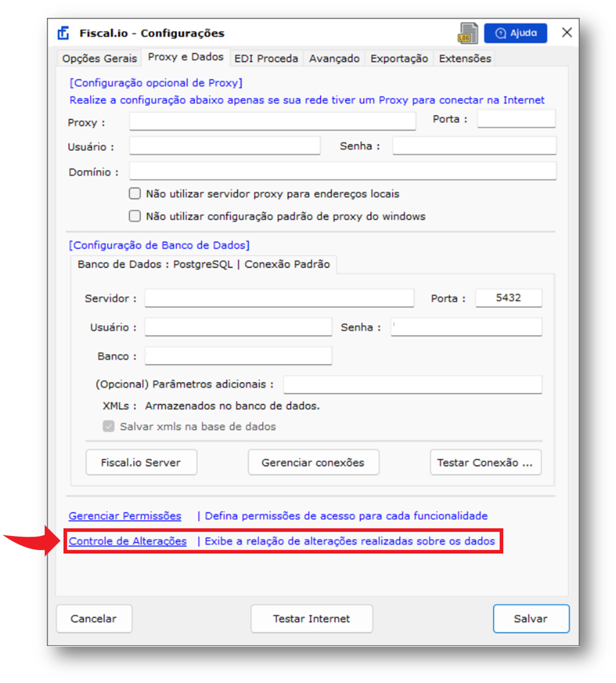Click the proxy Porta field
Image resolution: width=616 pixels, height=683 pixels.
coord(516,118)
